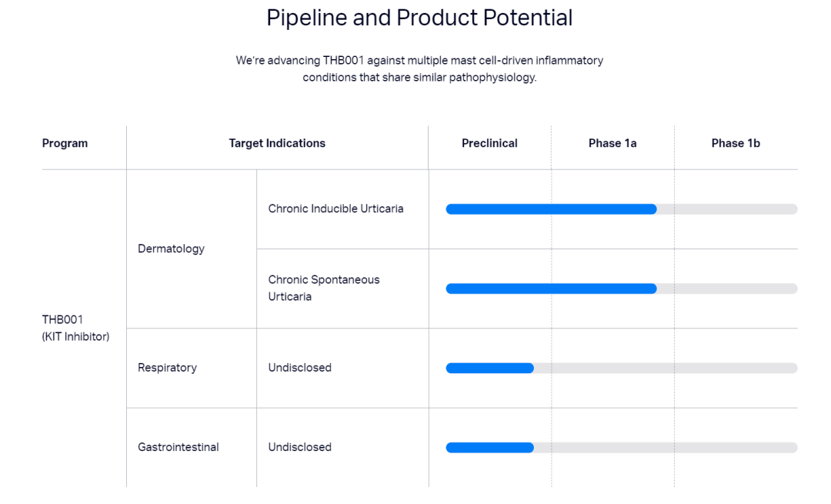Select the Dermatology category cell

click(171, 249)
